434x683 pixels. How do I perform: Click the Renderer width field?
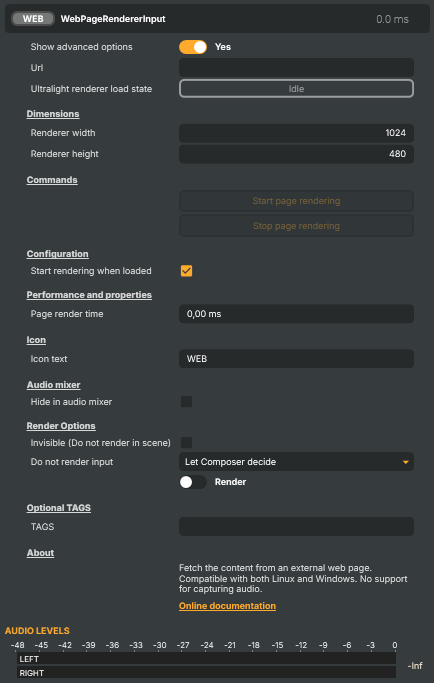coord(296,133)
